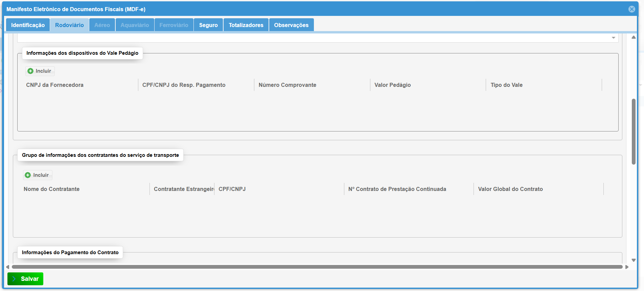The height and width of the screenshot is (291, 644).
Task: Click the vertical scrollbar down arrow
Action: point(634,260)
